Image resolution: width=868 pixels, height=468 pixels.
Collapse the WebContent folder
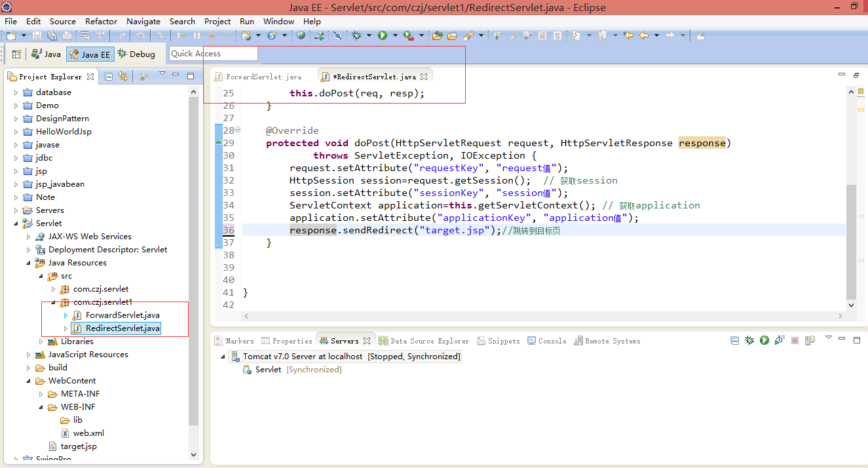coord(29,381)
